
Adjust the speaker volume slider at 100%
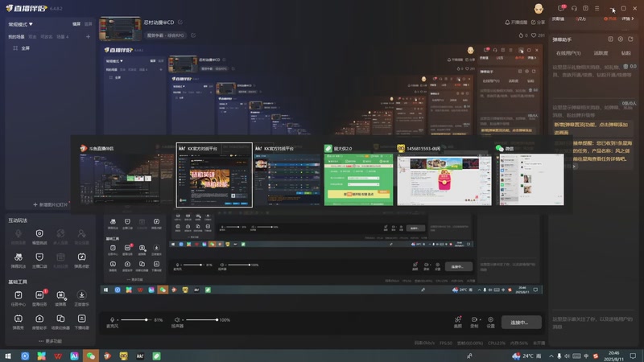coord(201,319)
